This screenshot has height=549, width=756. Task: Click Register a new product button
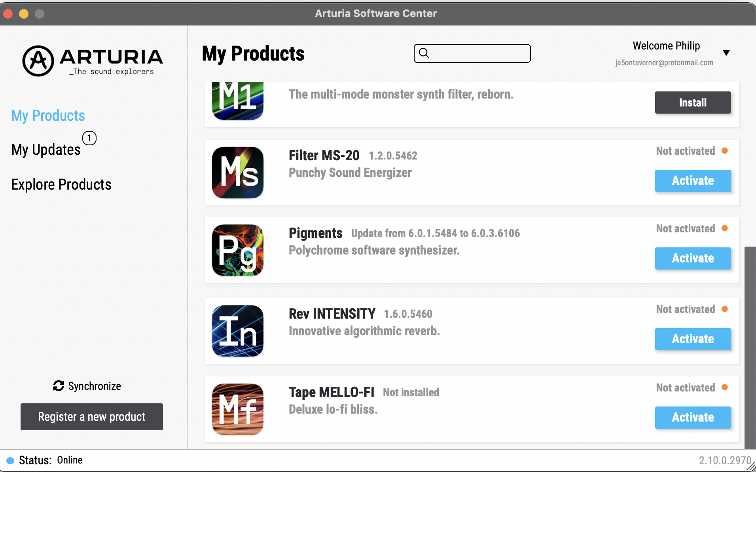tap(92, 417)
